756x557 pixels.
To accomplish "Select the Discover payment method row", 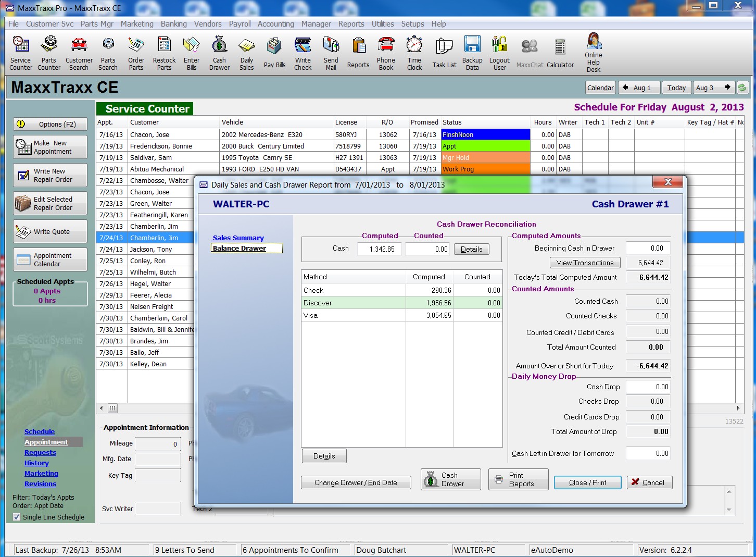I will click(x=402, y=303).
